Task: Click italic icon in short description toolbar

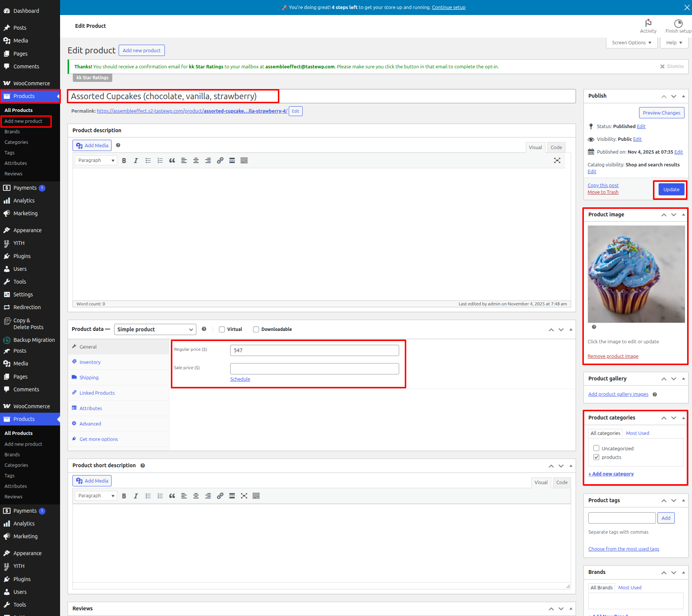Action: pos(136,496)
